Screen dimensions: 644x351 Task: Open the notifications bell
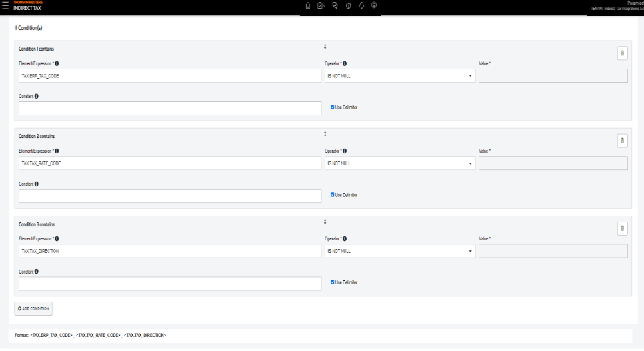click(361, 5)
